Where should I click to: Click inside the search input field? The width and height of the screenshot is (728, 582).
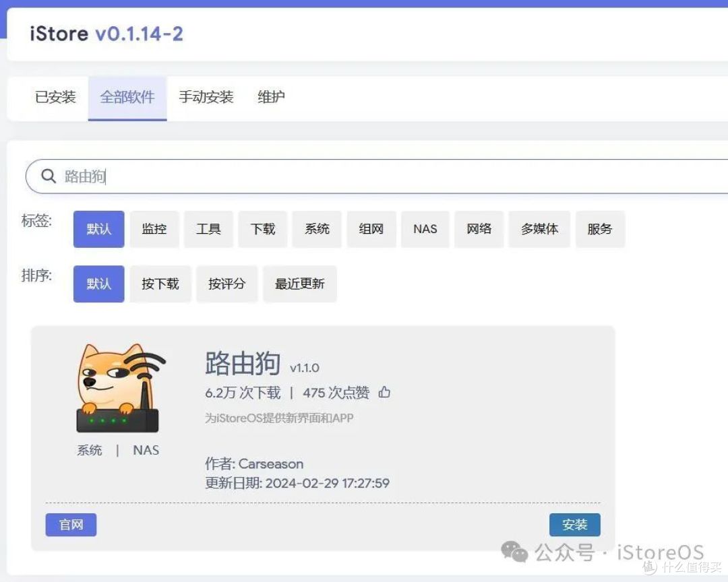coord(202,176)
